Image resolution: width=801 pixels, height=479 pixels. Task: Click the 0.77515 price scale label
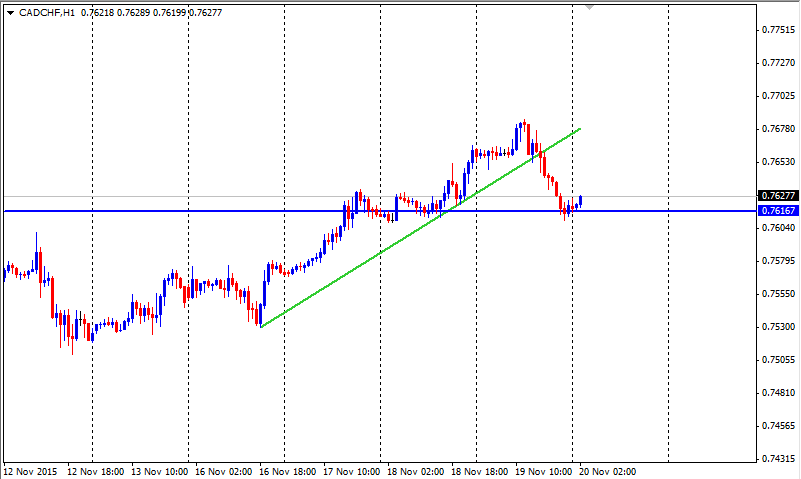[x=779, y=30]
